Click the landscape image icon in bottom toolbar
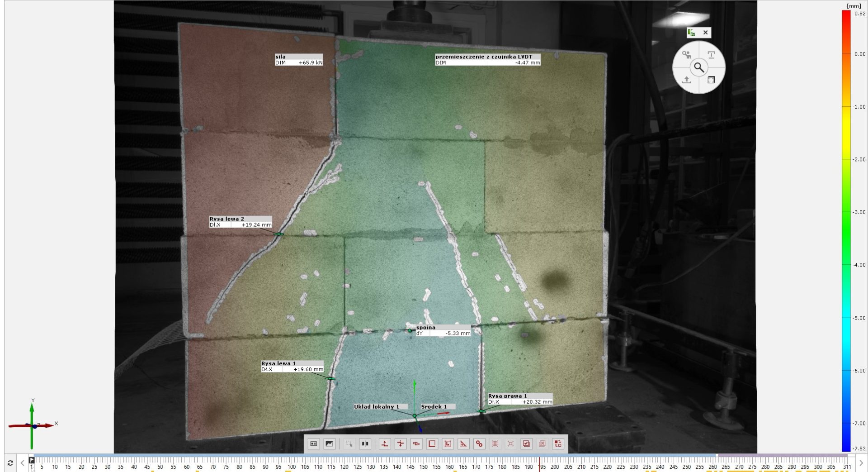 329,444
